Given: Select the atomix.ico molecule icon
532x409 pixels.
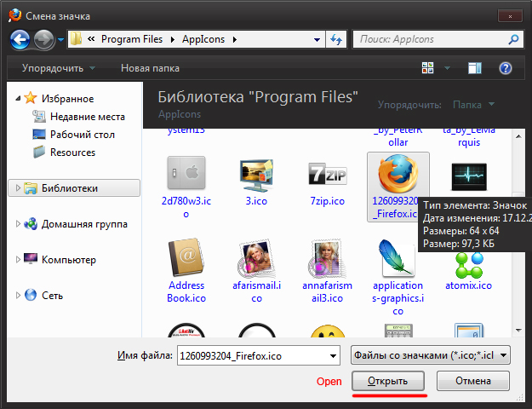Looking at the screenshot, I should (469, 265).
